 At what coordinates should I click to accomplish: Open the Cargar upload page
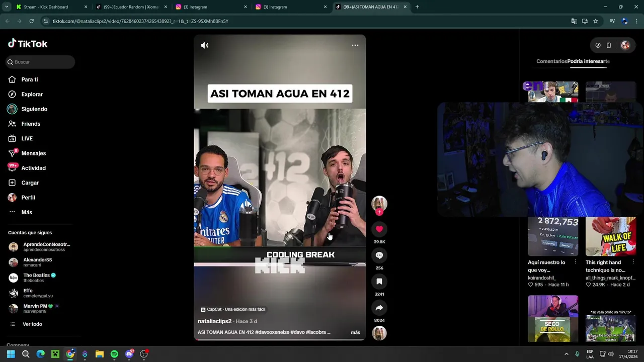[30, 183]
